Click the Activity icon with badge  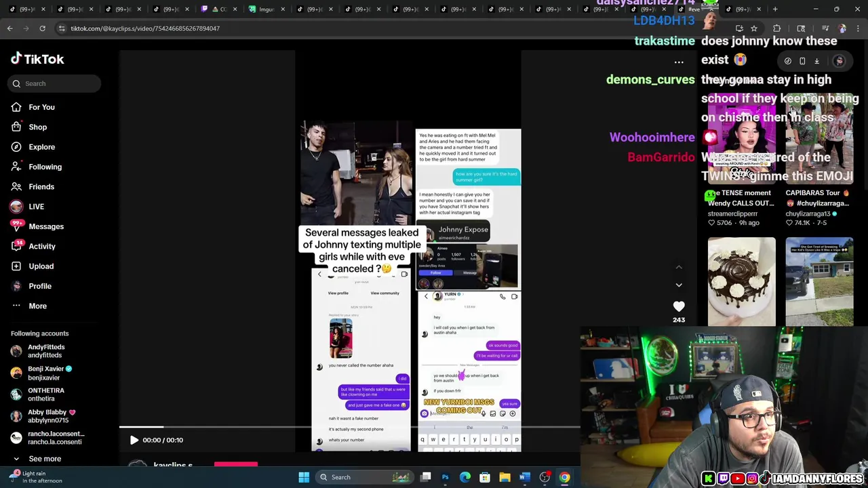(16, 246)
